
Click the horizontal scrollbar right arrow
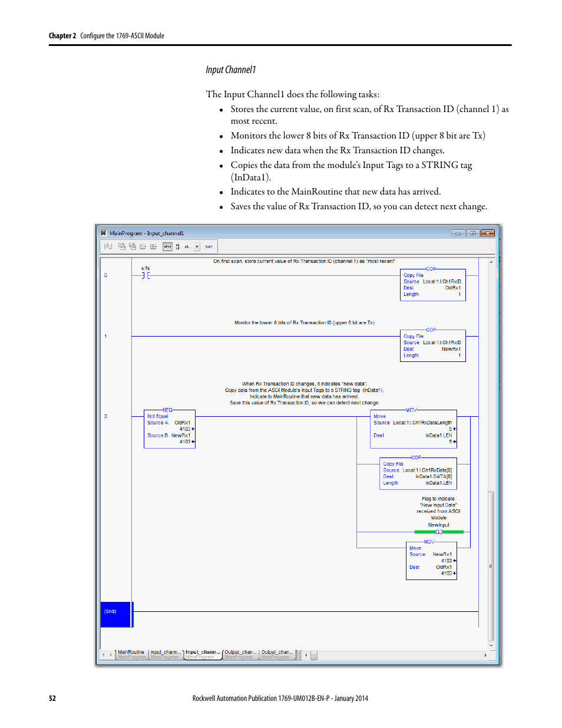click(x=485, y=655)
